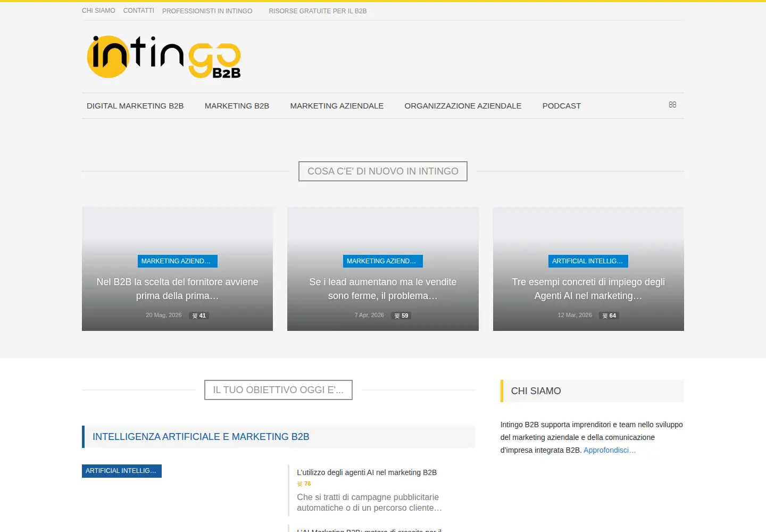Open Marketing Aziendale menu
766x532 pixels.
click(x=337, y=106)
